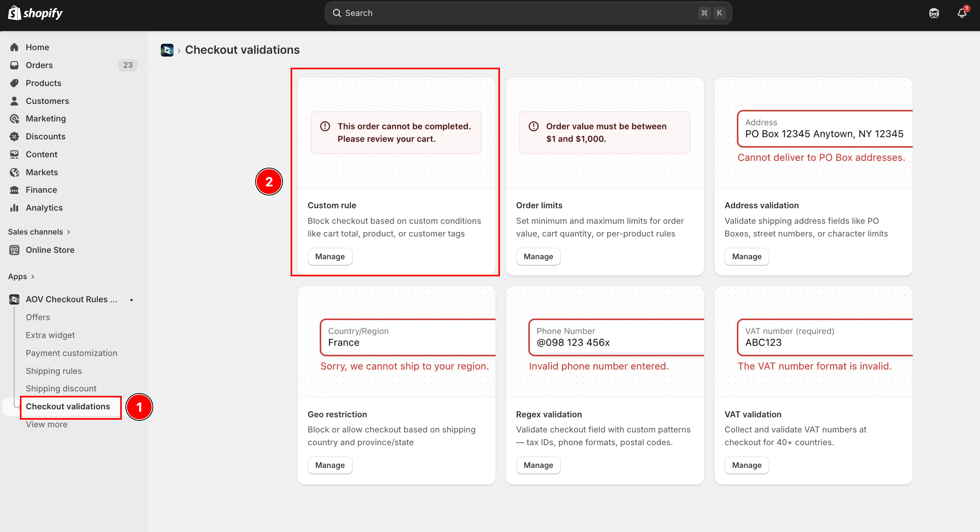Focus the top Search field
This screenshot has height=532, width=980.
pos(528,13)
